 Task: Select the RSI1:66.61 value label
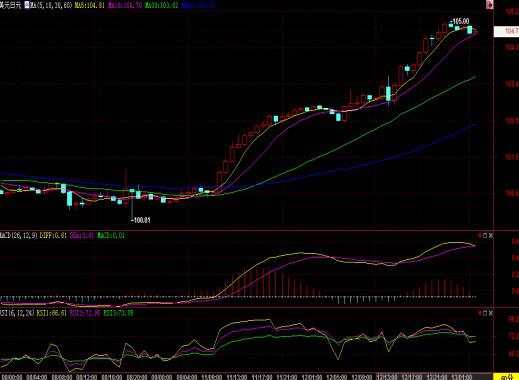[52, 313]
